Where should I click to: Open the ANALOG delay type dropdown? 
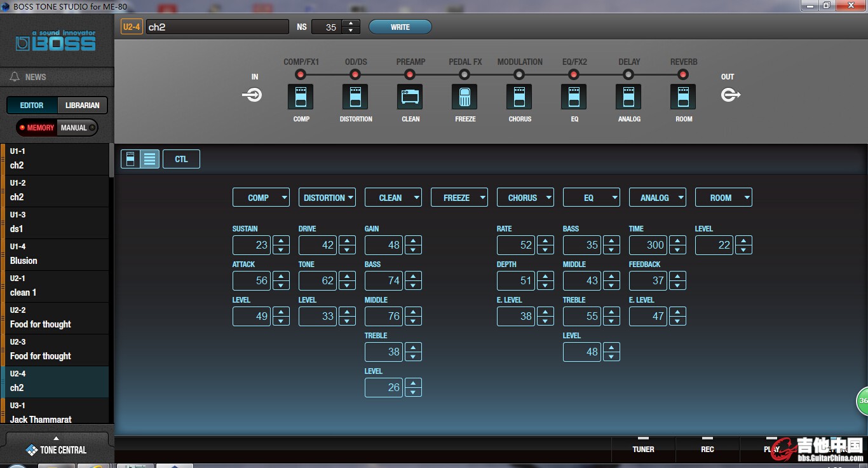(x=657, y=198)
